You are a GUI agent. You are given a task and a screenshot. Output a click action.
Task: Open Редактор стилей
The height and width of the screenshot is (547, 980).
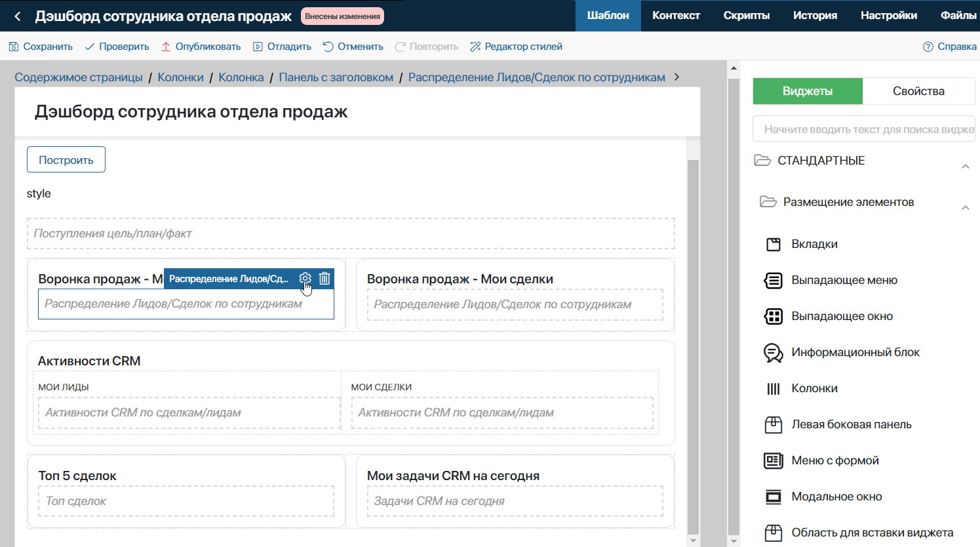click(x=516, y=47)
